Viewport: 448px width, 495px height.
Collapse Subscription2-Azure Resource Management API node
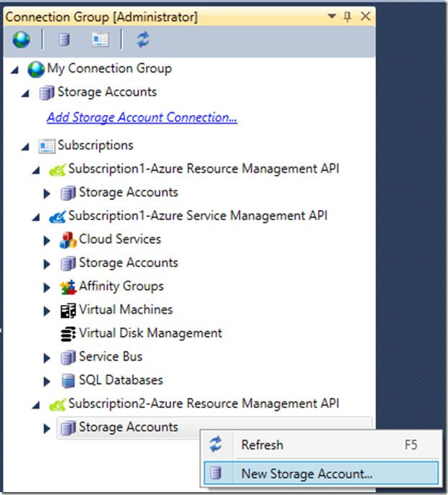36,405
